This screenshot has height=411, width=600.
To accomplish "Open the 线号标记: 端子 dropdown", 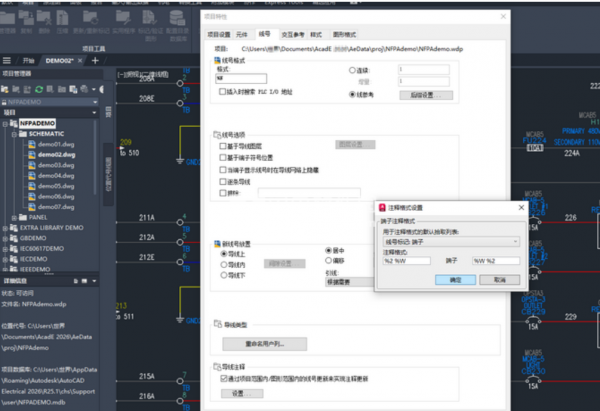I will click(451, 241).
